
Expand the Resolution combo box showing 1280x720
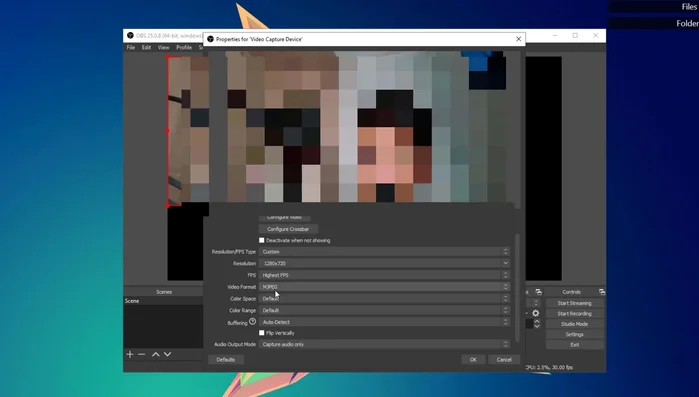point(384,263)
